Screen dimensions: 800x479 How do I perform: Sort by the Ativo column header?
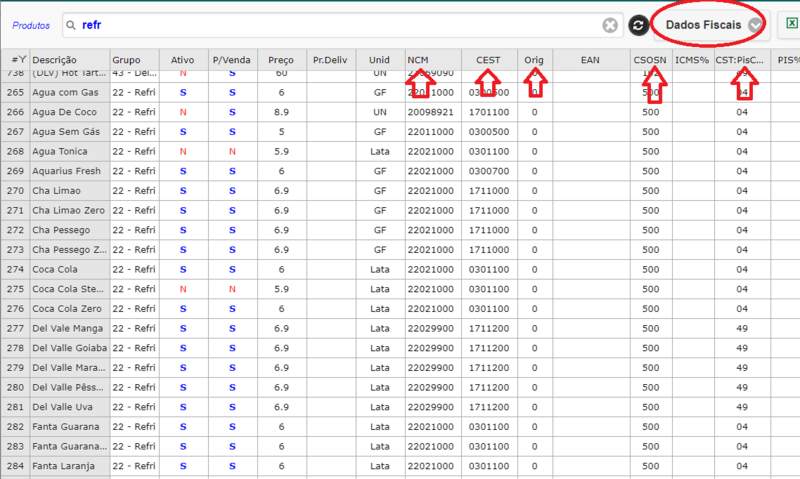(183, 60)
